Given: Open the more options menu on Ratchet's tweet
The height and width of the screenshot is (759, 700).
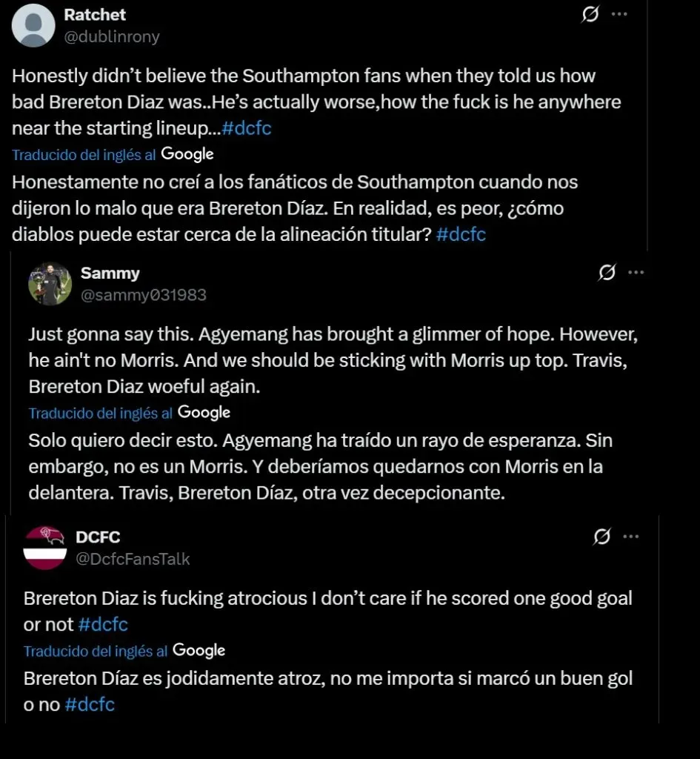Looking at the screenshot, I should 619,15.
